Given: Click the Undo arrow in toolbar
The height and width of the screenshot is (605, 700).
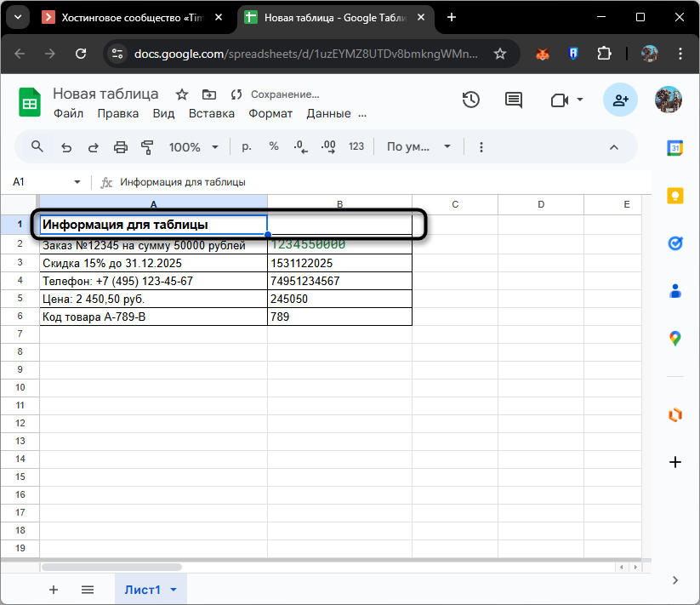Looking at the screenshot, I should coord(66,146).
